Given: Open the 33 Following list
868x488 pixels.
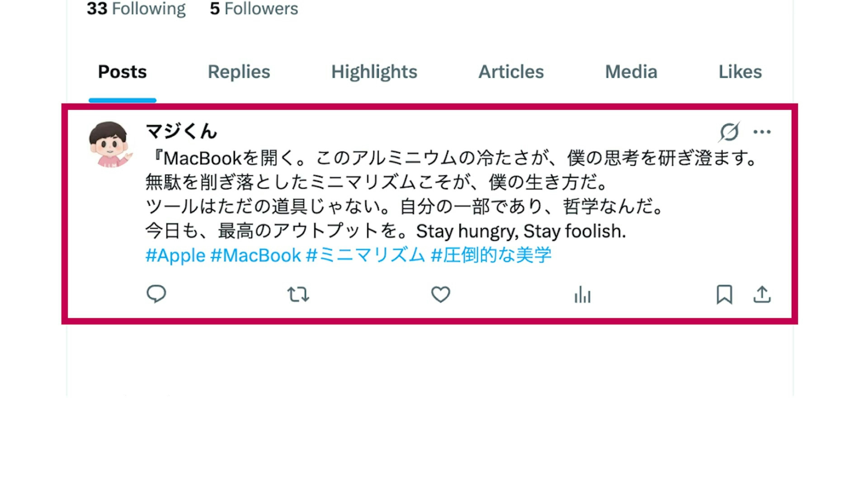Looking at the screenshot, I should 136,8.
